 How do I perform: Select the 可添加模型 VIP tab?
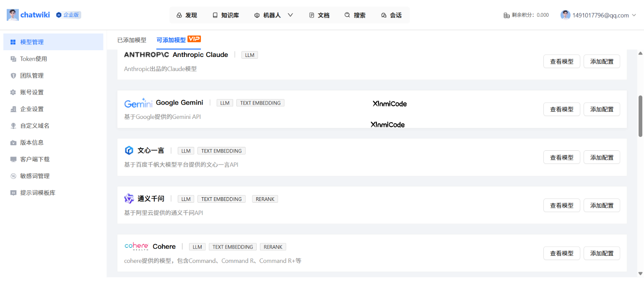(x=171, y=40)
